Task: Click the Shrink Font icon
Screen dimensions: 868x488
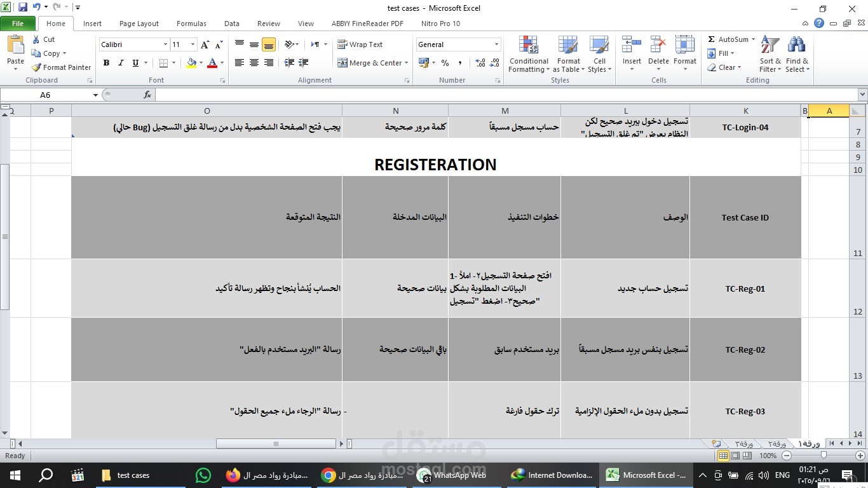Action: pyautogui.click(x=219, y=44)
